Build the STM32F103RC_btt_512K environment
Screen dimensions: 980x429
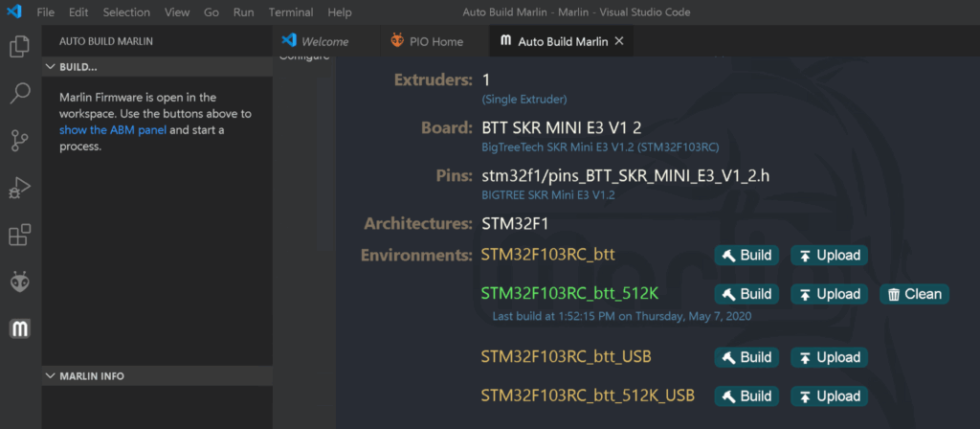click(746, 294)
